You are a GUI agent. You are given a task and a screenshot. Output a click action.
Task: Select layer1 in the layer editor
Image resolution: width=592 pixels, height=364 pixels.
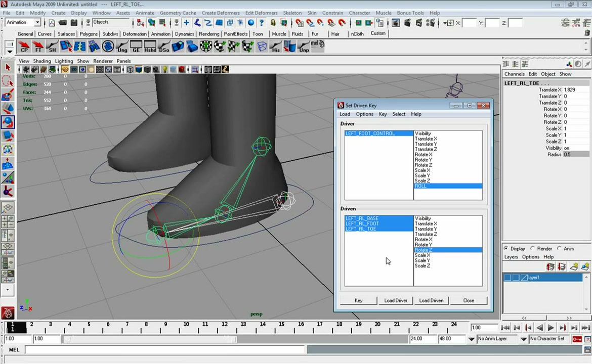pyautogui.click(x=542, y=278)
